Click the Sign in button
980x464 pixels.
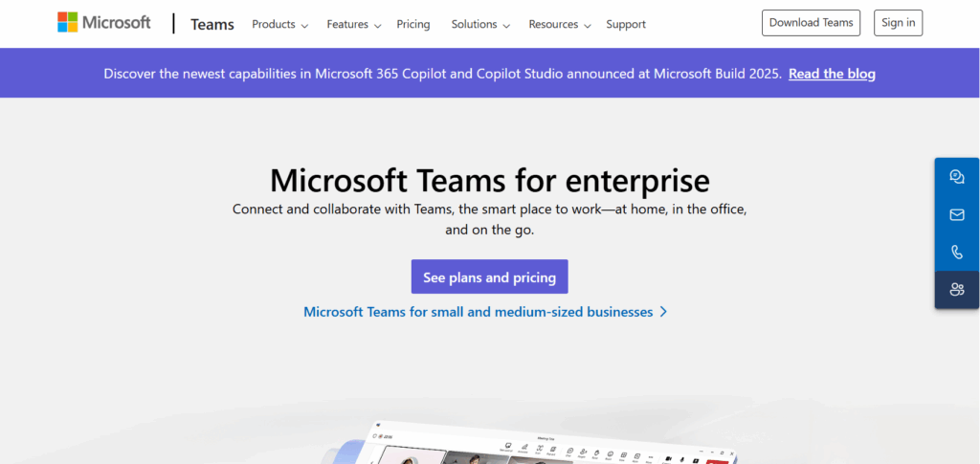898,23
